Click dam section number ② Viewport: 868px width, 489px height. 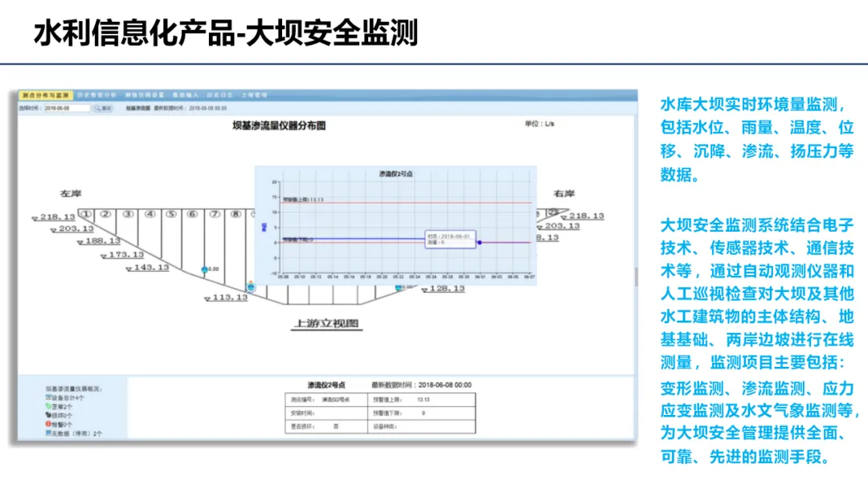click(x=106, y=214)
